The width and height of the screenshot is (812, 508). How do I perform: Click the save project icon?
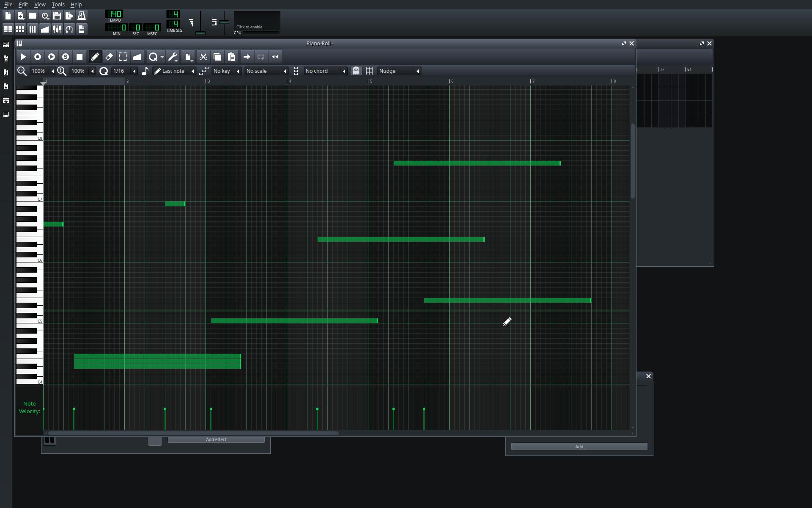tap(57, 16)
